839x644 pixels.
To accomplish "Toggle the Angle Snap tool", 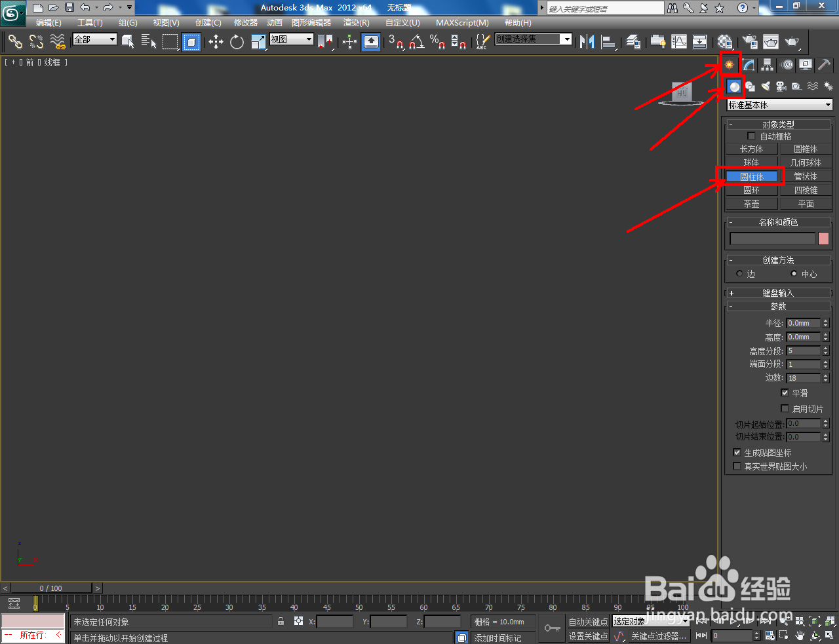I will click(x=416, y=42).
